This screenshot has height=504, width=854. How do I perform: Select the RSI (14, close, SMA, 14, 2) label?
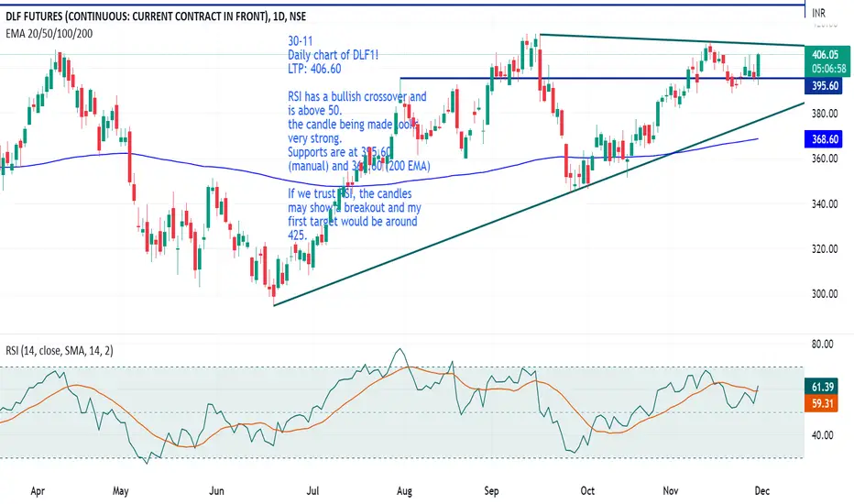[x=60, y=351]
